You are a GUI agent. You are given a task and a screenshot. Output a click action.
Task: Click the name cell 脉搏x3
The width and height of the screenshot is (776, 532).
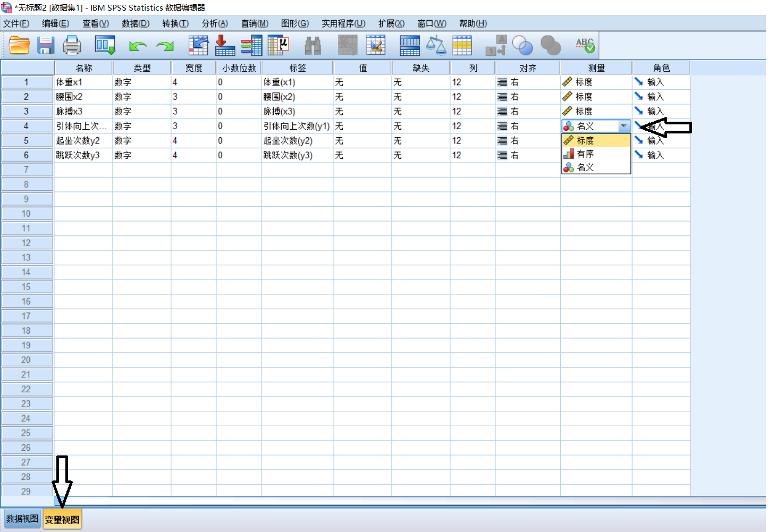[83, 112]
